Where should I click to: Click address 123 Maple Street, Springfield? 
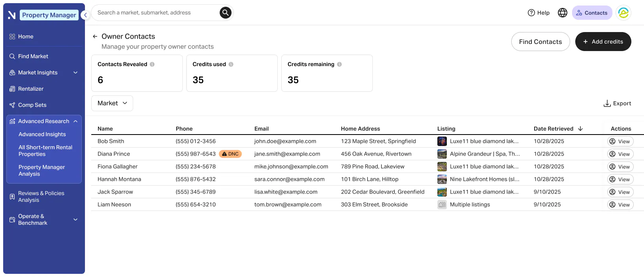coord(378,141)
